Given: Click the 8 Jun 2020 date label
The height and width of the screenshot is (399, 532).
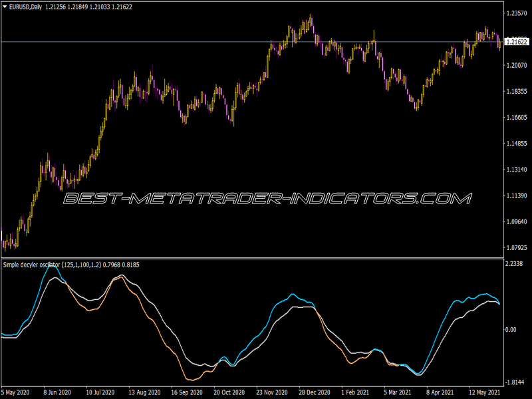Looking at the screenshot, I should click(57, 392).
